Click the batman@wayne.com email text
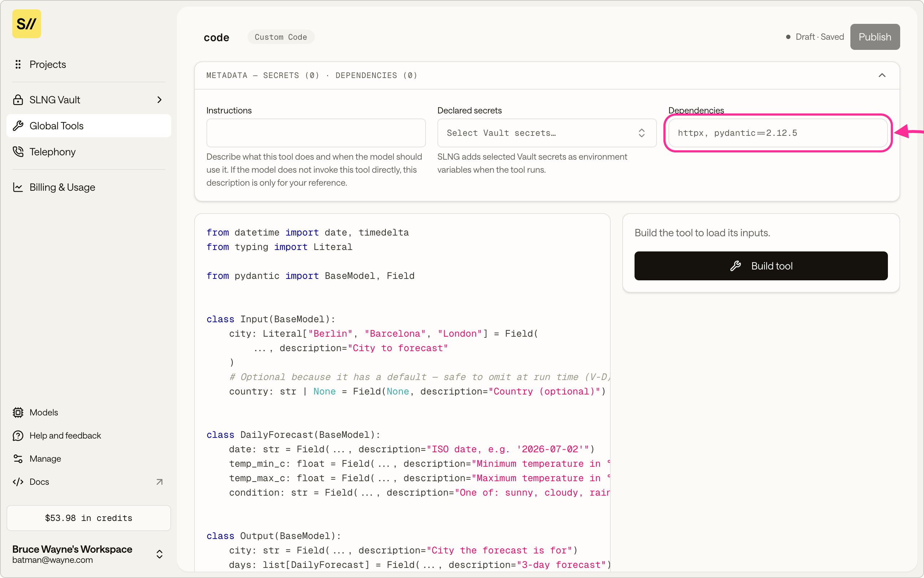Viewport: 924px width, 578px height. 52,560
